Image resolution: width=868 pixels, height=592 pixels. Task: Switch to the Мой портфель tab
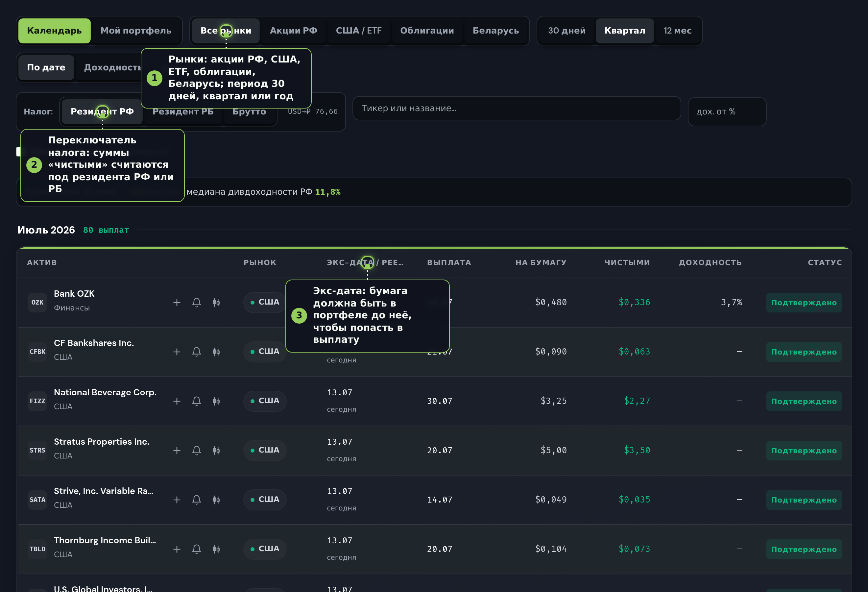(136, 31)
